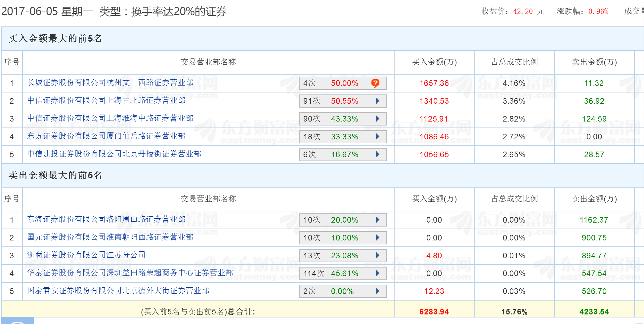Click buy amount 1340.53
644x324 pixels.
(434, 101)
